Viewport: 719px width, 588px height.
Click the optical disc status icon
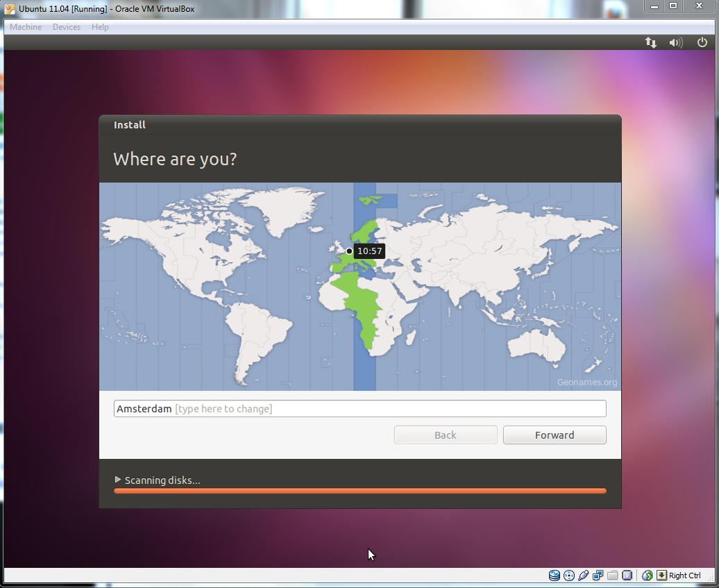pyautogui.click(x=569, y=576)
